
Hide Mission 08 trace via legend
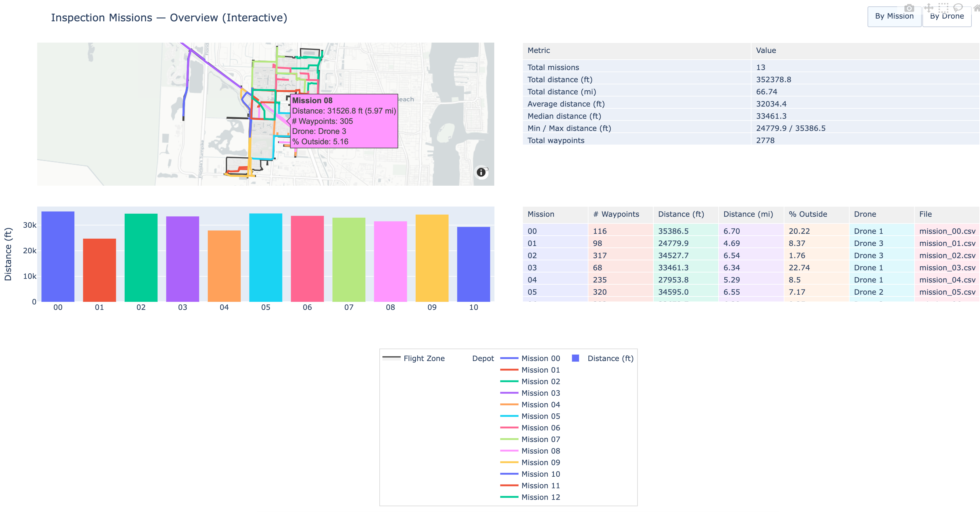pos(540,451)
